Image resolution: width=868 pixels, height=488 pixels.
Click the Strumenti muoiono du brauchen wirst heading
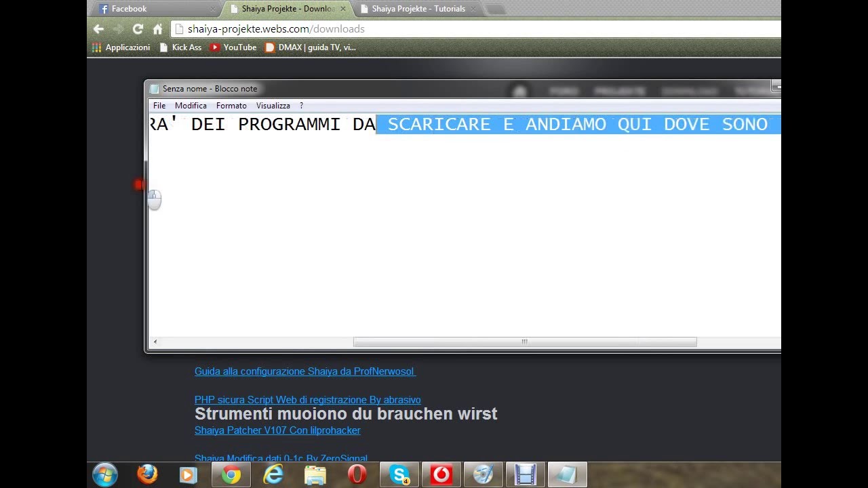tap(346, 413)
